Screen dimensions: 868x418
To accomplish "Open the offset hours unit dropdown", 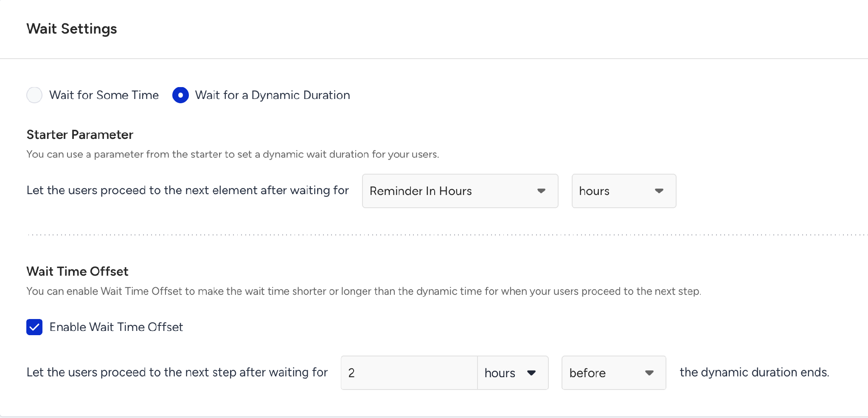I will 513,373.
